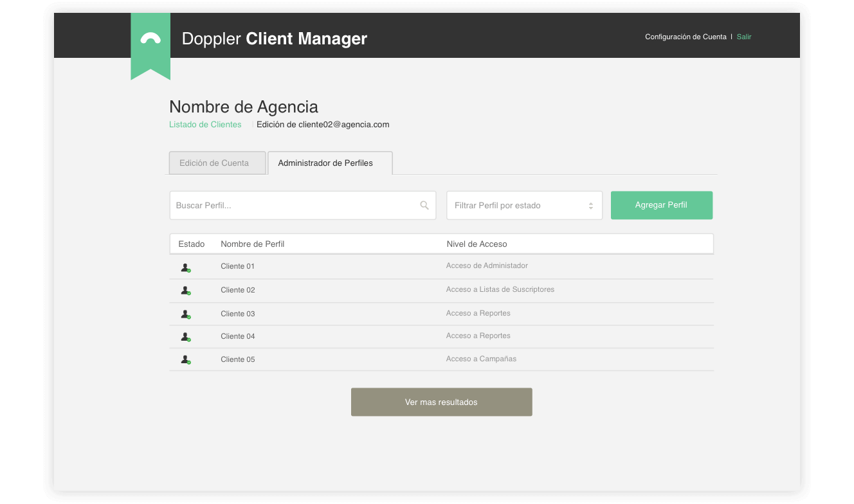This screenshot has width=854, height=504.
Task: Click the Nombre de Agencia heading
Action: click(244, 107)
